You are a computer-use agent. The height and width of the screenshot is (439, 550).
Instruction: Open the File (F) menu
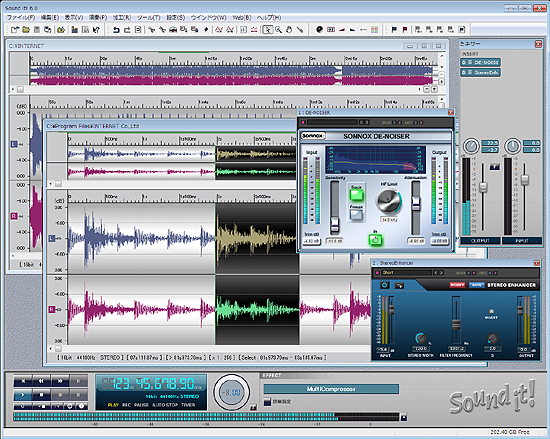click(21, 18)
